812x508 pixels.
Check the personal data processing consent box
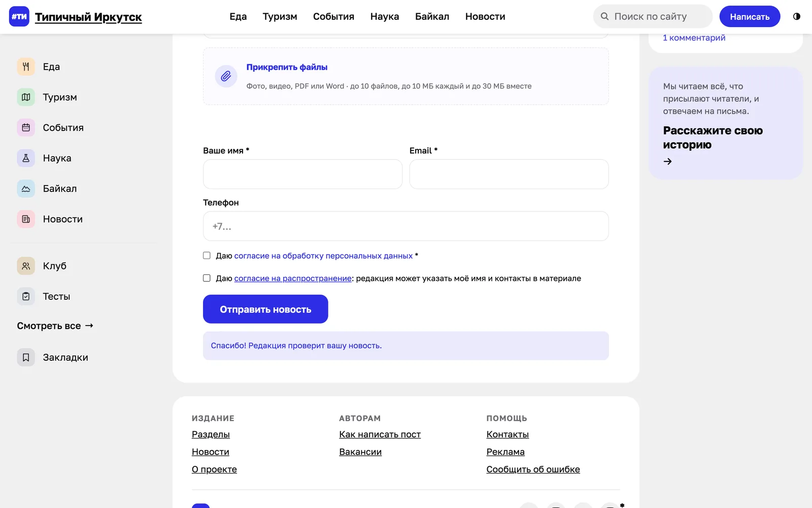(207, 256)
